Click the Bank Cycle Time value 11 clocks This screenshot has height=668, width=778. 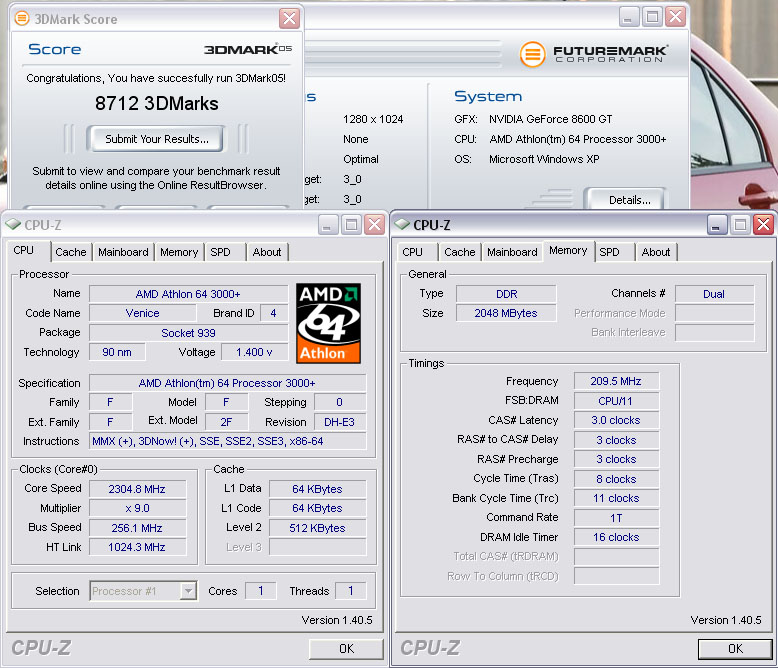pos(616,498)
